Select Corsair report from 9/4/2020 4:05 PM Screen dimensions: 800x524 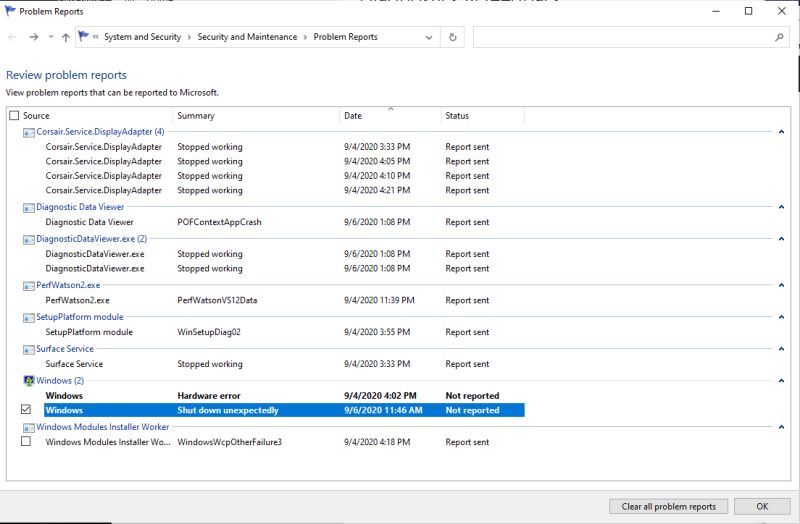click(x=284, y=161)
